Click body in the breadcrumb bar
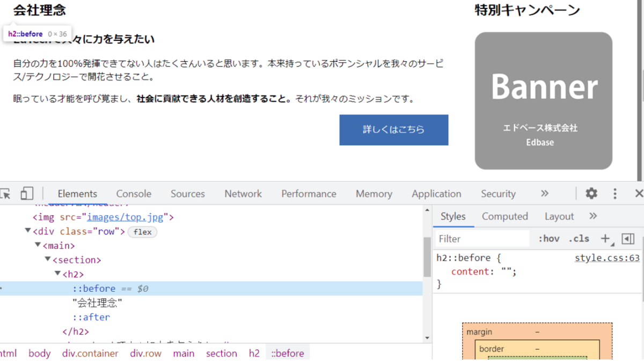Screen dimensions: 644x361 point(39,353)
